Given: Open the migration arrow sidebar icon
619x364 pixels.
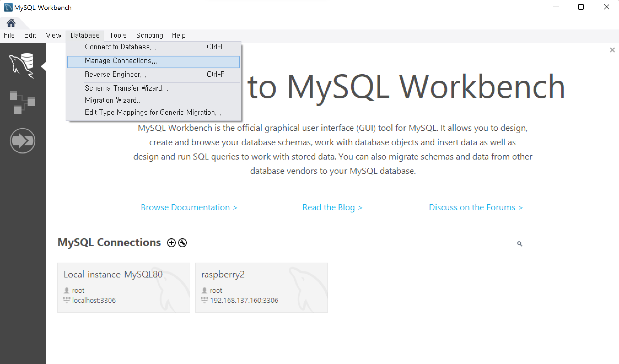Looking at the screenshot, I should tap(22, 141).
